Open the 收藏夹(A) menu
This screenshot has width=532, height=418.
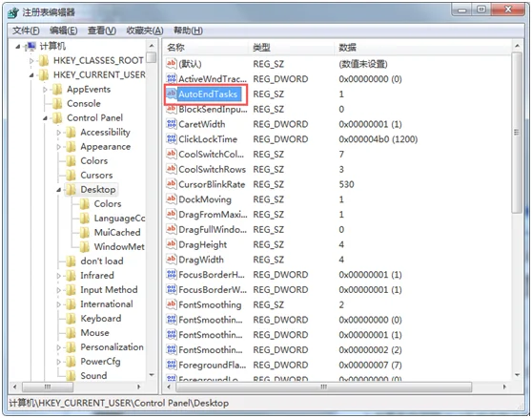point(145,31)
